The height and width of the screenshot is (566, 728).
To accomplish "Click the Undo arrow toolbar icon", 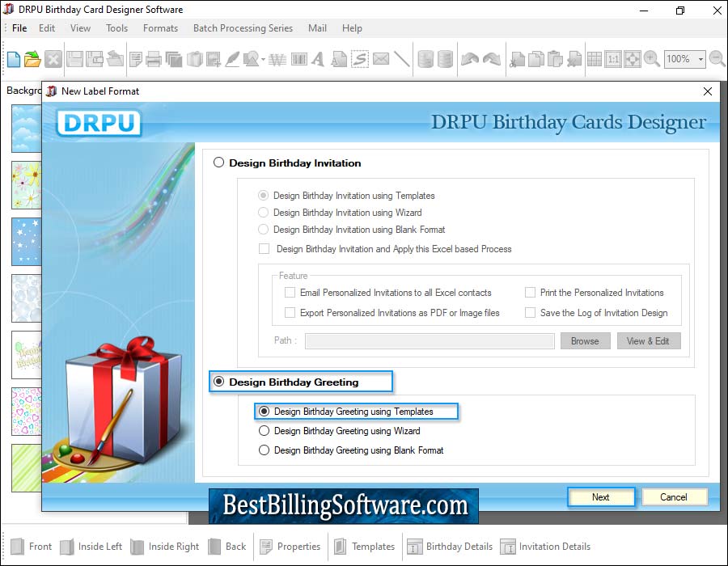I will (x=470, y=59).
